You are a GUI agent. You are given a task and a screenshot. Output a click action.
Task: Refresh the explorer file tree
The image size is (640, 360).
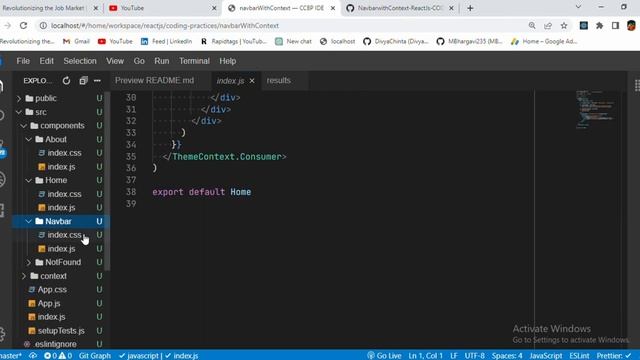[x=66, y=81]
